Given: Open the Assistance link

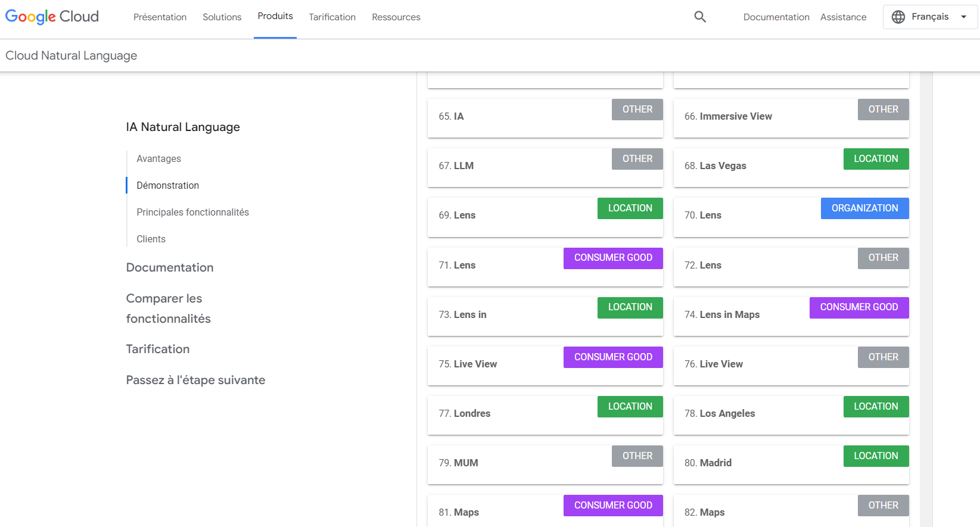Looking at the screenshot, I should (x=843, y=17).
